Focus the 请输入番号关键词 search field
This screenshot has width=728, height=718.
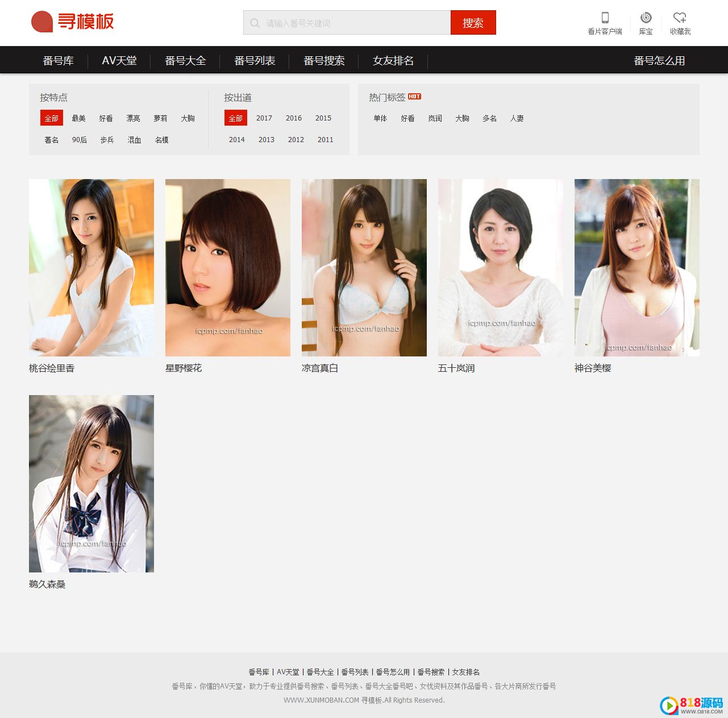point(347,23)
